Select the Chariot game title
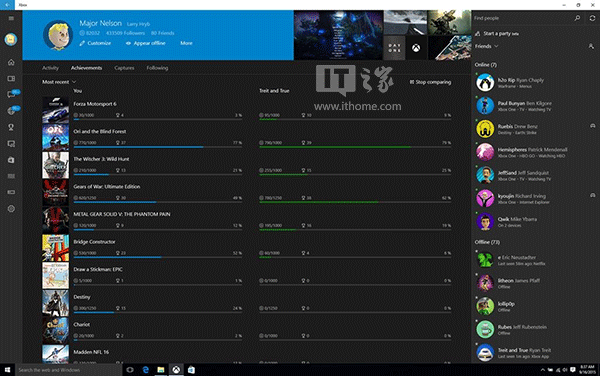The width and height of the screenshot is (600, 376). (x=82, y=324)
